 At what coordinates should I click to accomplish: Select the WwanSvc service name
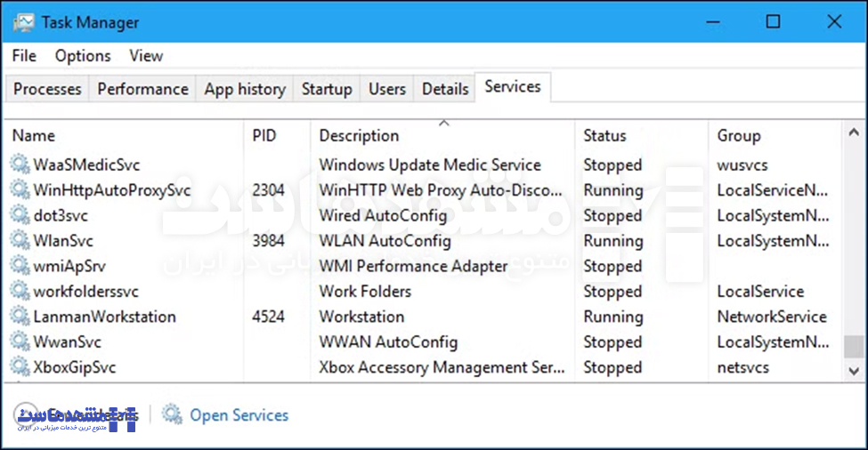(67, 342)
